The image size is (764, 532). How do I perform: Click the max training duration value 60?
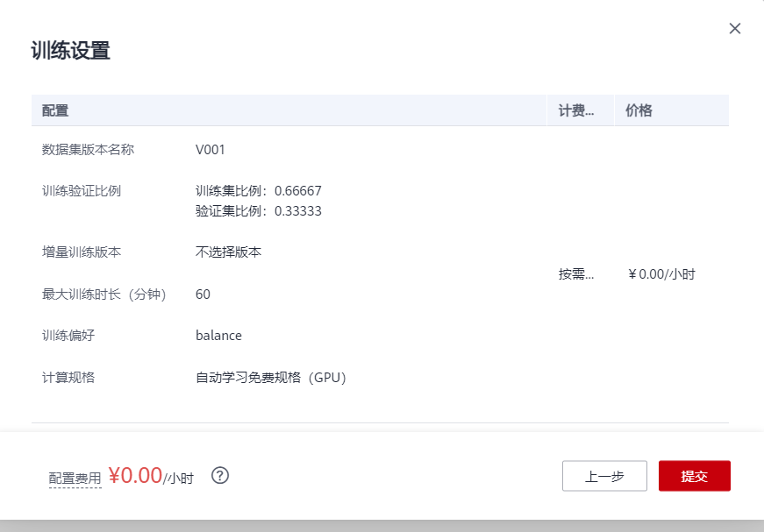click(x=203, y=294)
